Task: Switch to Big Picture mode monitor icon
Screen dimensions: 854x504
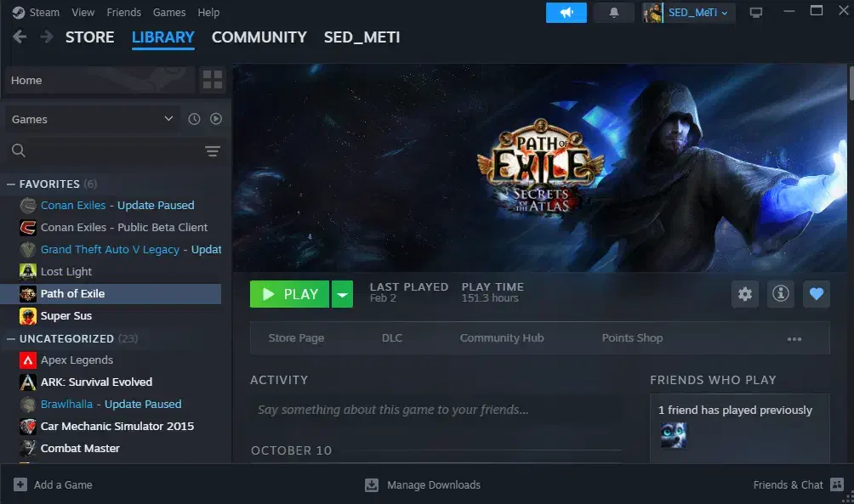Action: tap(756, 13)
